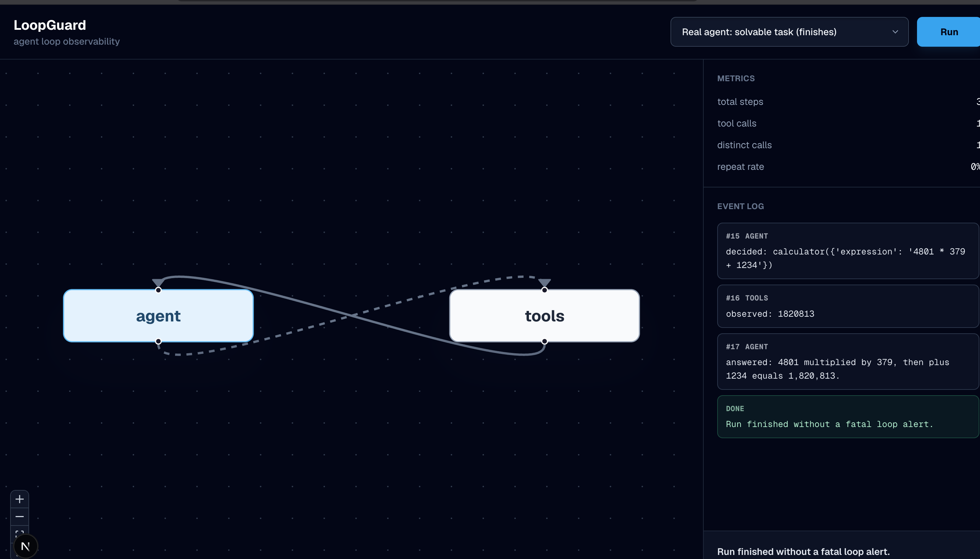980x559 pixels.
Task: Click the tool calls metric
Action: pos(849,123)
